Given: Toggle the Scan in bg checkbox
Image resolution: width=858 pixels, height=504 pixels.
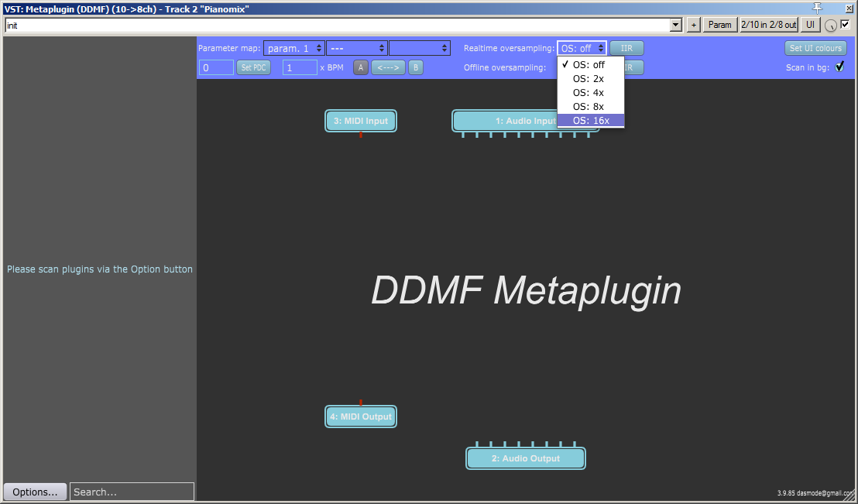Looking at the screenshot, I should 839,67.
